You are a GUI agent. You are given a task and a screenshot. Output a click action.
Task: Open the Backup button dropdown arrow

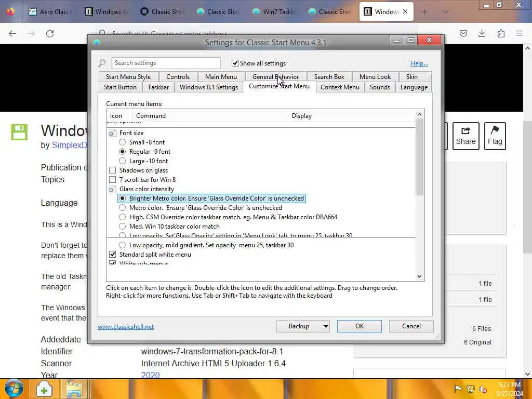(325, 326)
